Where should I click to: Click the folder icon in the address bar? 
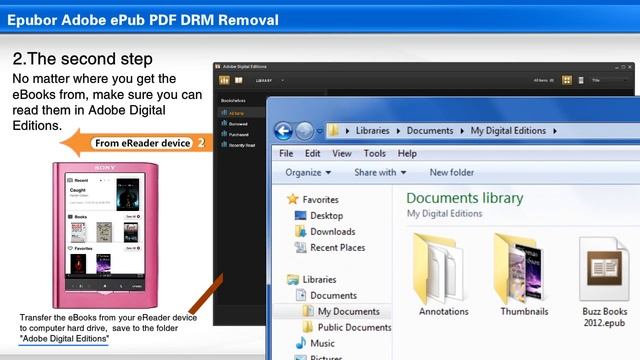pos(334,131)
